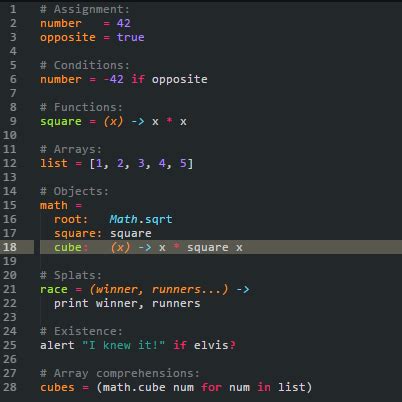This screenshot has width=402, height=402.
Task: Click 'sqrt' on line 16
Action: click(x=159, y=220)
